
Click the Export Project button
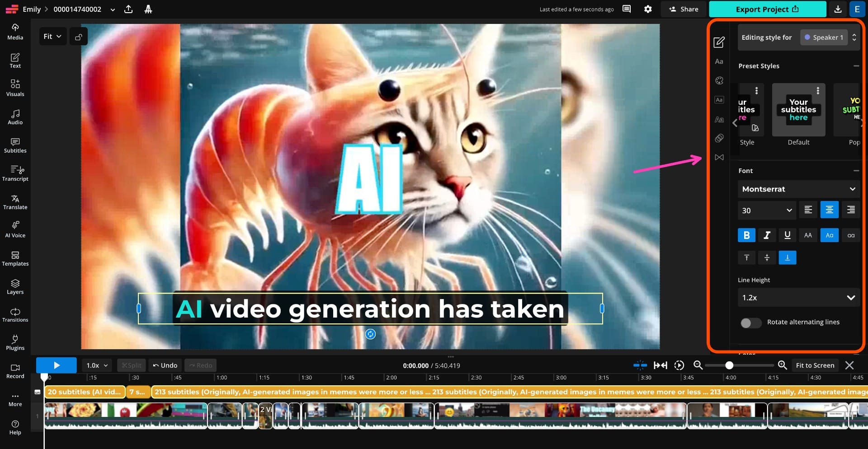tap(766, 9)
